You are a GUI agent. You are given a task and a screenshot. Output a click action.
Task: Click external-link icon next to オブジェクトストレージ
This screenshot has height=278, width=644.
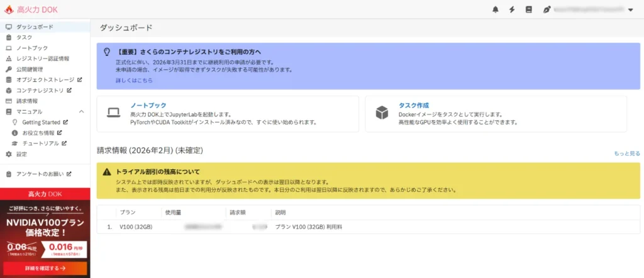80,80
